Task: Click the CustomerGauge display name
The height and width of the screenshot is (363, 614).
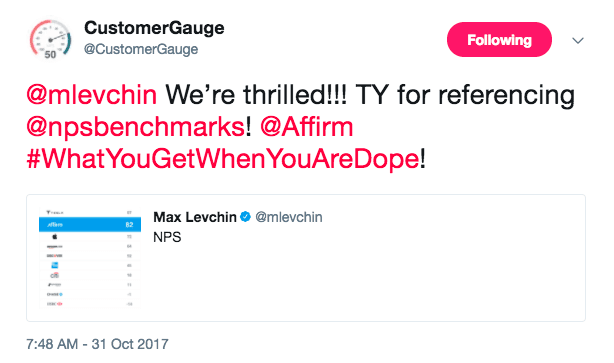Action: (154, 28)
